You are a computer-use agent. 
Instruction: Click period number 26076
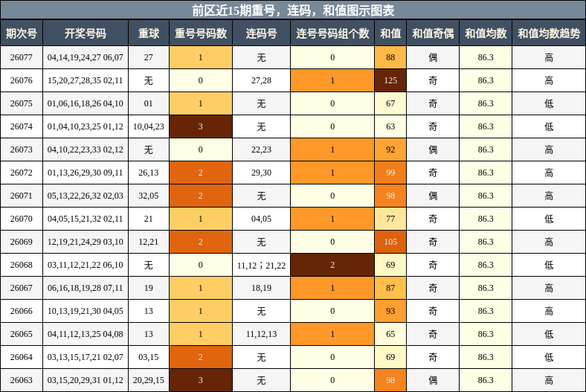pos(22,80)
